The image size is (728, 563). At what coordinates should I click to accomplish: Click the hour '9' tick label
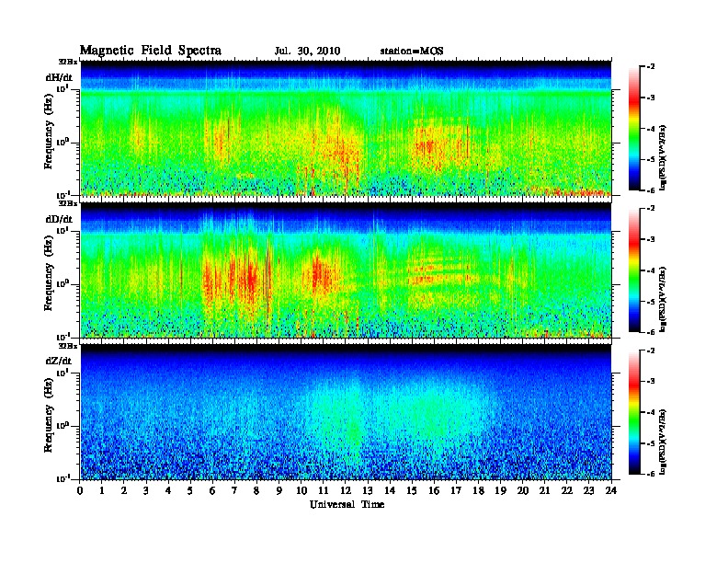pos(279,490)
